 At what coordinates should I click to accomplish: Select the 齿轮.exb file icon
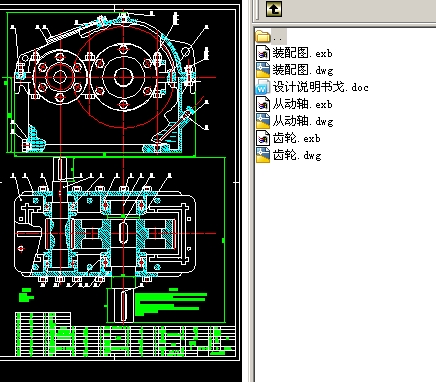[263, 138]
